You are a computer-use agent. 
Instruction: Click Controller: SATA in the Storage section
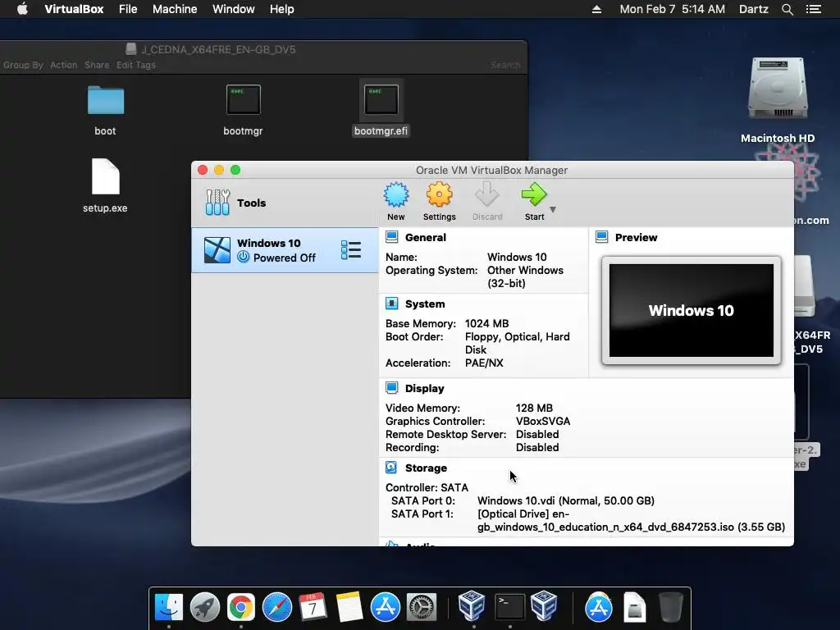pyautogui.click(x=427, y=487)
